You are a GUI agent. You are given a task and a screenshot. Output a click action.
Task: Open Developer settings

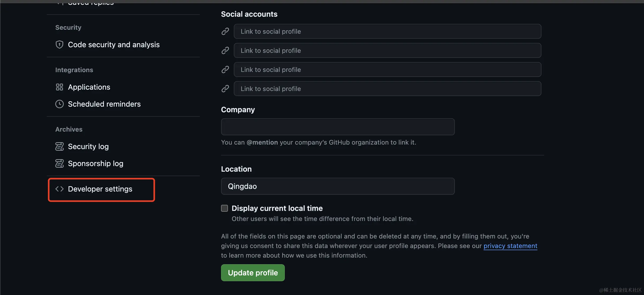[x=100, y=189]
